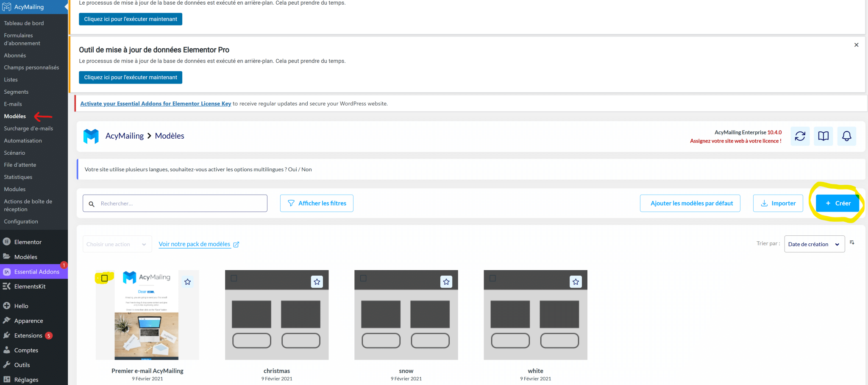Open Essential Addons sidebar item

[34, 271]
